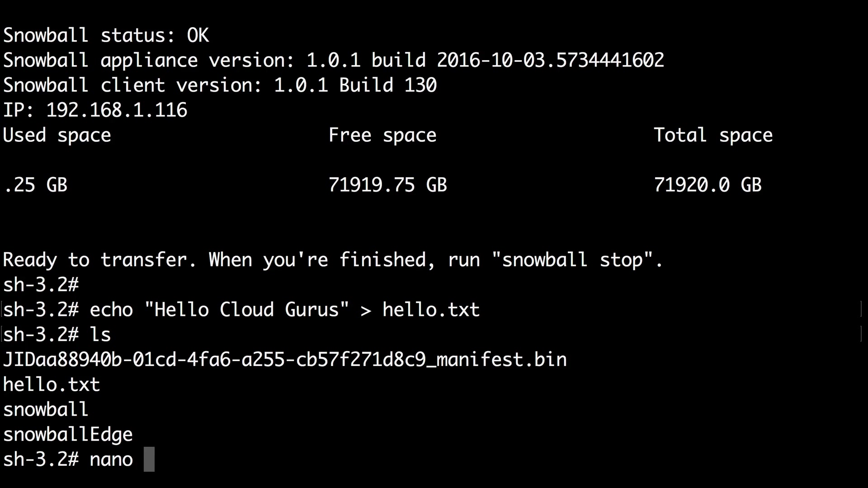This screenshot has width=868, height=488.
Task: Click the 'Total space' column header
Action: (713, 135)
